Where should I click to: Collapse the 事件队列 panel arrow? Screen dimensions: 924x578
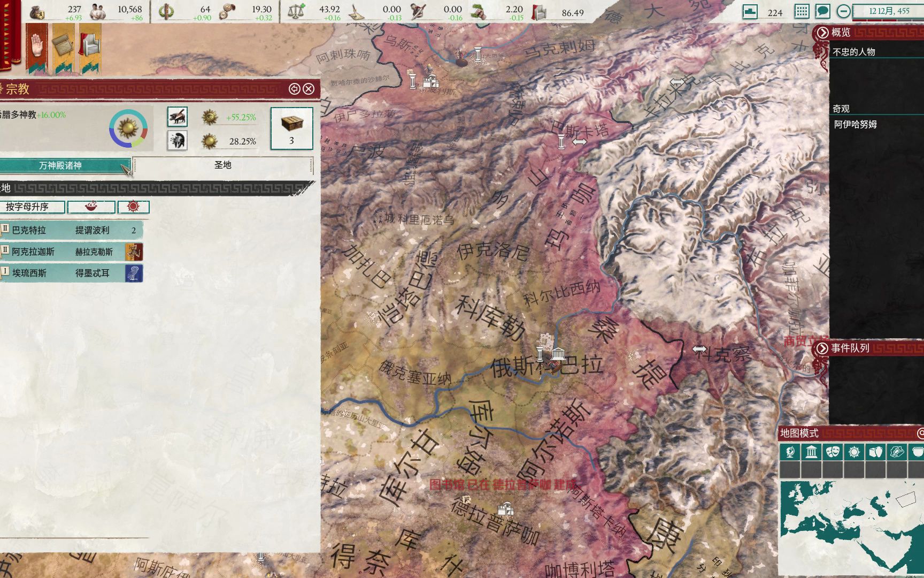pos(822,348)
